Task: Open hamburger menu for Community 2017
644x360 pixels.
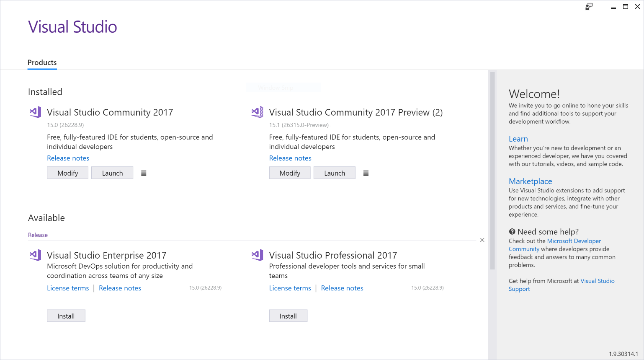Action: (144, 173)
